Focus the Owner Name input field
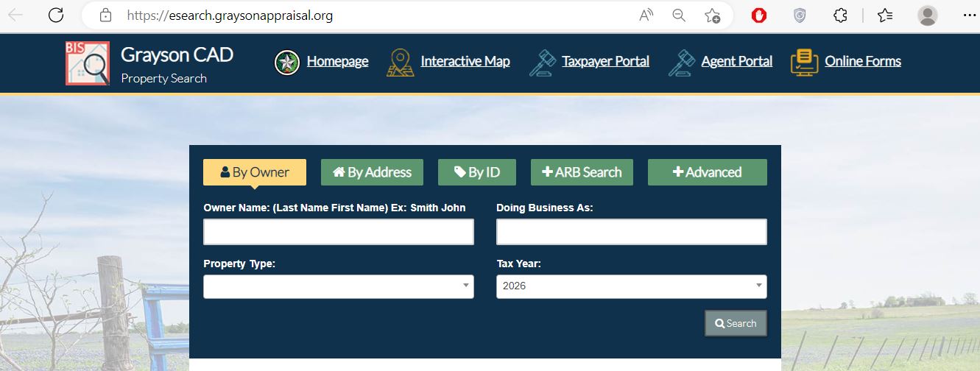This screenshot has width=980, height=371. click(339, 232)
